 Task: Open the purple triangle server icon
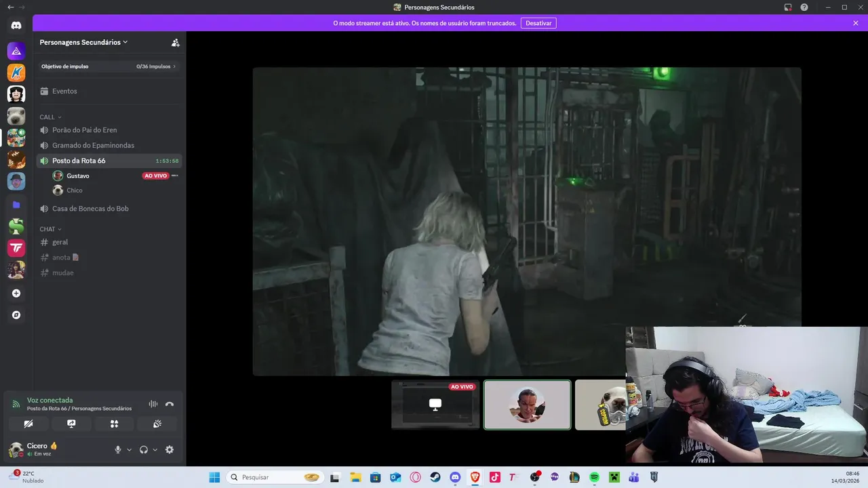coord(16,51)
